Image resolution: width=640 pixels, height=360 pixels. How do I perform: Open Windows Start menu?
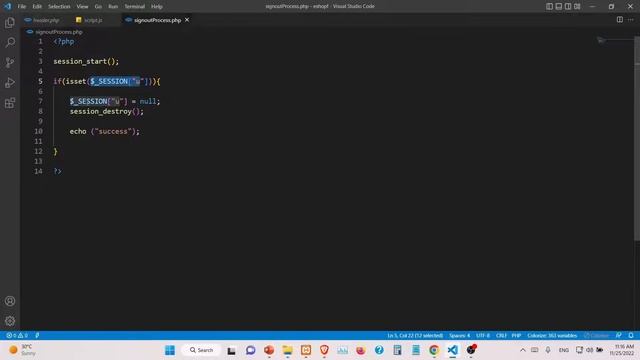click(170, 350)
